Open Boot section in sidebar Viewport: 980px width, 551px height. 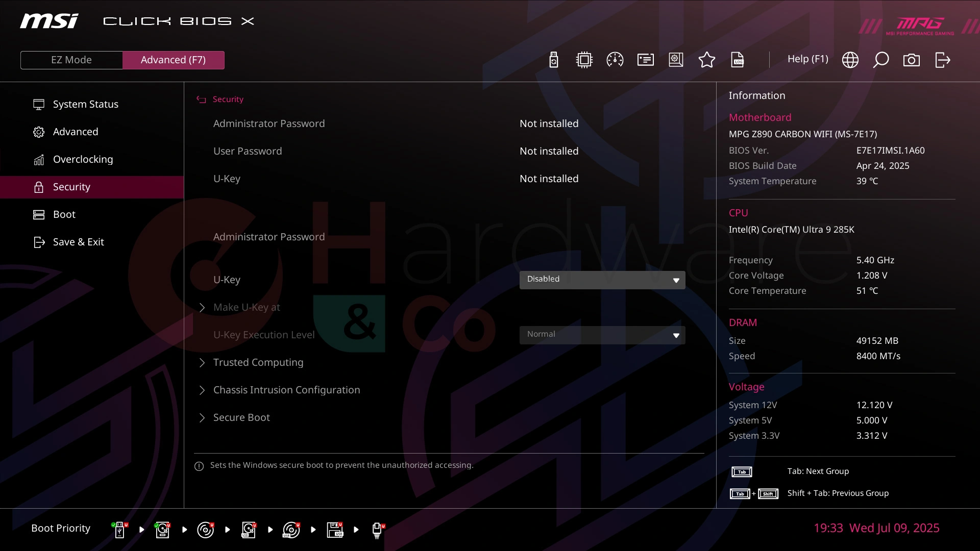tap(92, 214)
